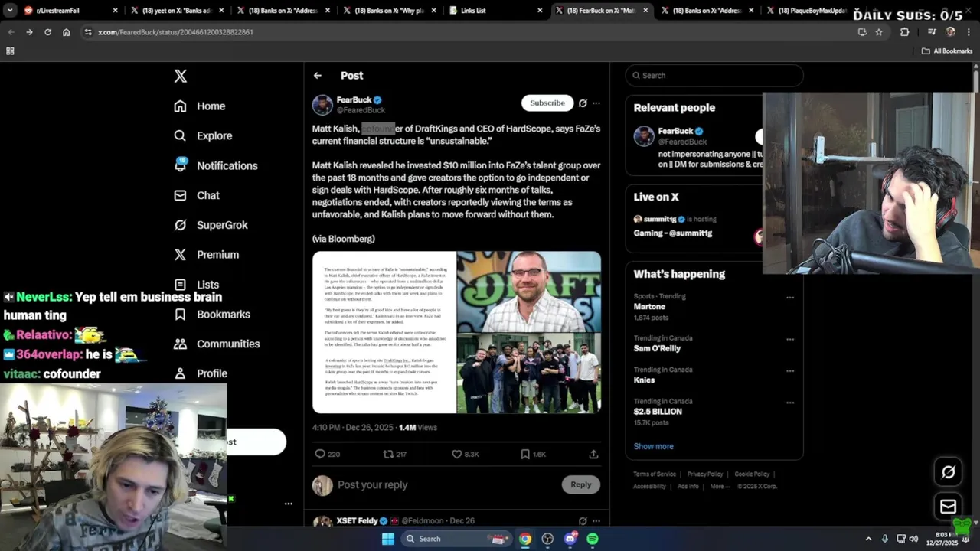Open Bookmarks in the sidebar
This screenshot has width=980, height=551.
pyautogui.click(x=212, y=314)
